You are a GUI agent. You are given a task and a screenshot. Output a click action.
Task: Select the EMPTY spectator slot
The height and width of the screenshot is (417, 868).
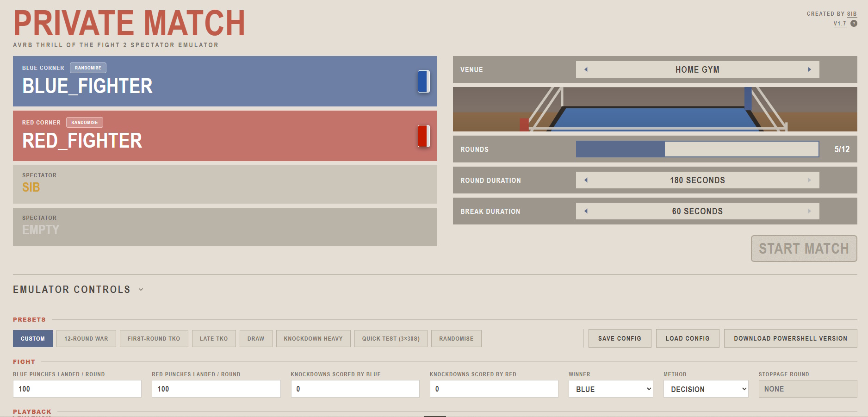[225, 227]
